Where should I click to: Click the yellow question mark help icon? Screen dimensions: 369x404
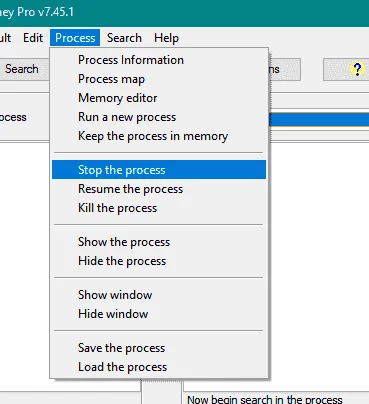click(357, 69)
